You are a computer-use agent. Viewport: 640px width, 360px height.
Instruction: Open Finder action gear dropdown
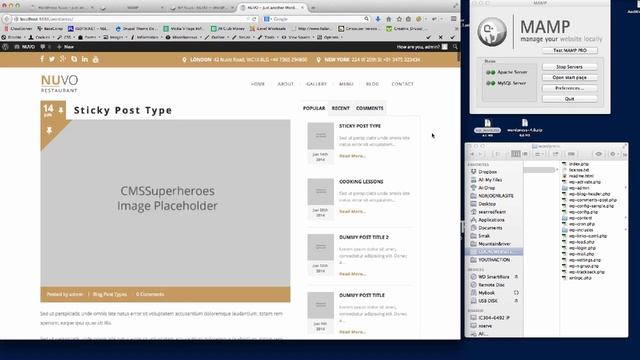tap(614, 154)
